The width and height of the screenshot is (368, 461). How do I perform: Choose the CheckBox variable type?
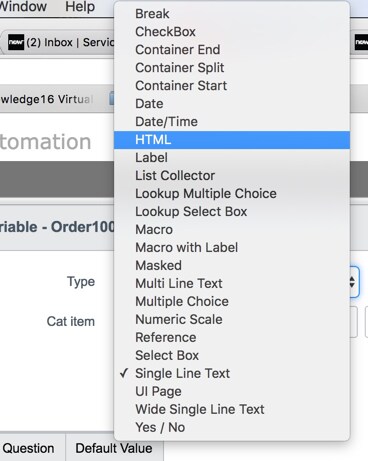pyautogui.click(x=232, y=32)
